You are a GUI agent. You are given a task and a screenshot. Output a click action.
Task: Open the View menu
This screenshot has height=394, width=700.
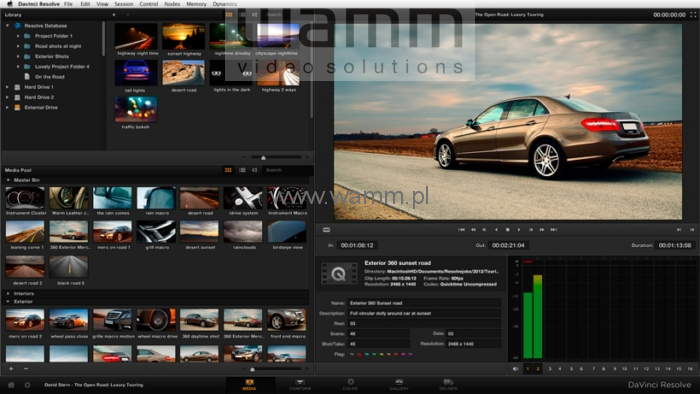(102, 4)
